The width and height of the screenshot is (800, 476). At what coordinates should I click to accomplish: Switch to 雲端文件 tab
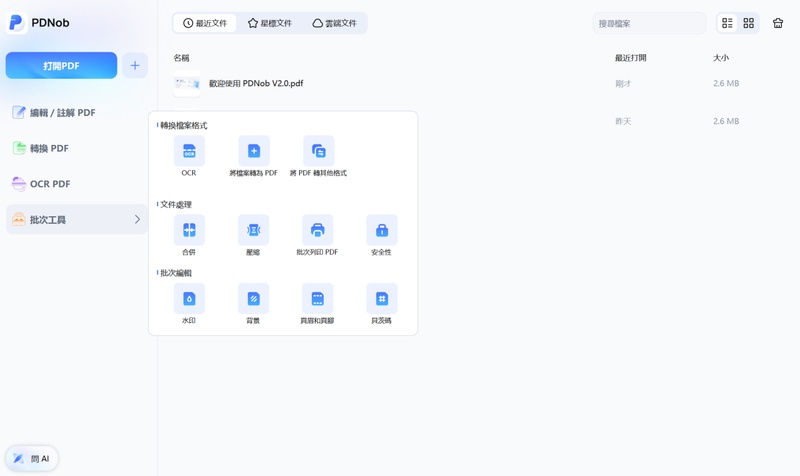coord(334,23)
